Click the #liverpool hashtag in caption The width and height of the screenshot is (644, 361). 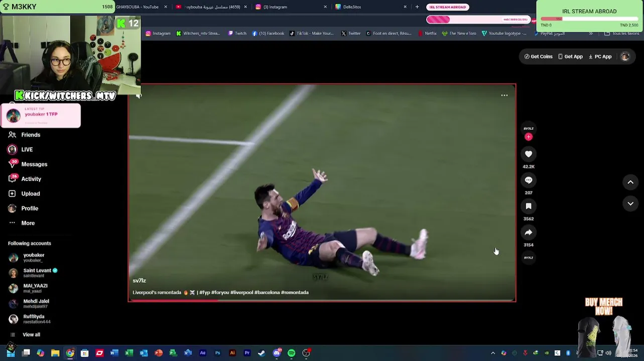[241, 292]
